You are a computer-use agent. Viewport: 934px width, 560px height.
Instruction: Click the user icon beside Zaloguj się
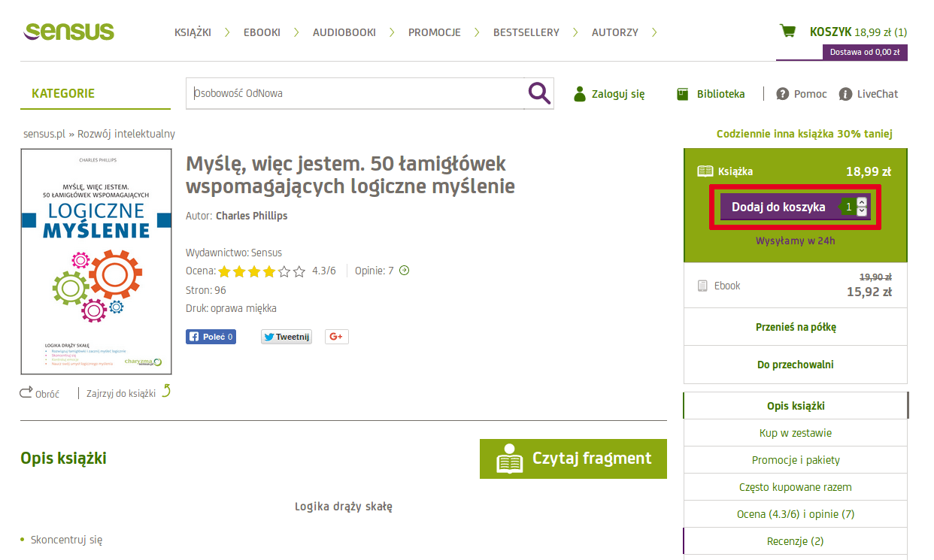pos(580,94)
